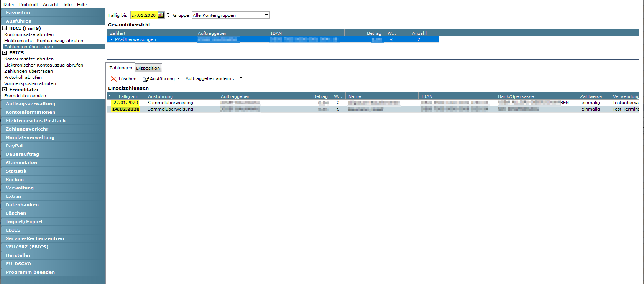Collapse the Fremddatei tree node
The width and height of the screenshot is (644, 284).
[5, 90]
